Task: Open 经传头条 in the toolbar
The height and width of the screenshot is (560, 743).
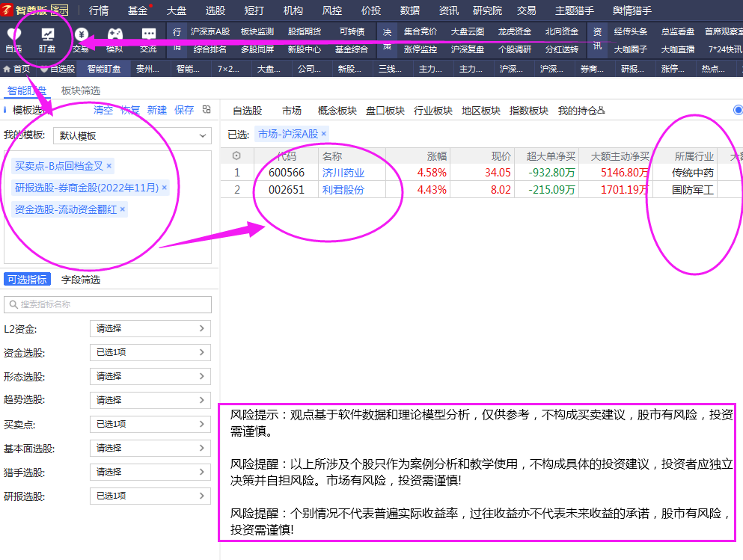Action: (x=630, y=31)
